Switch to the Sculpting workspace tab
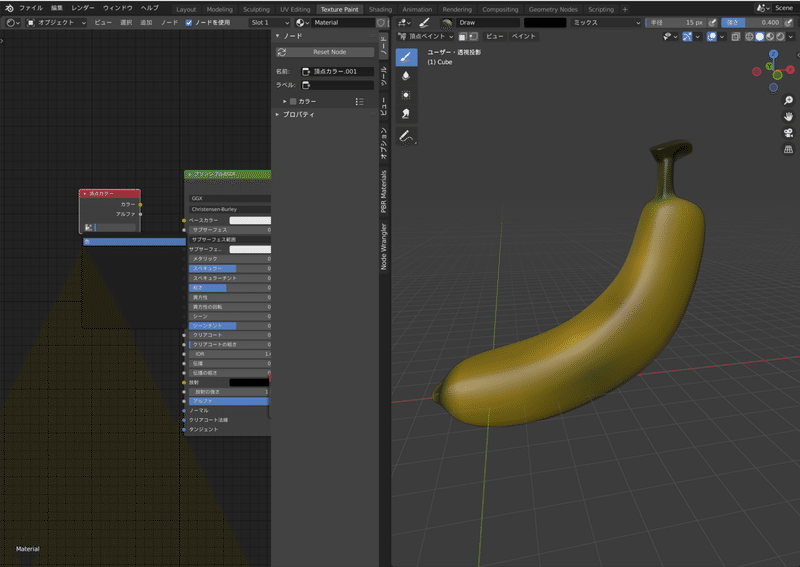 coord(256,9)
